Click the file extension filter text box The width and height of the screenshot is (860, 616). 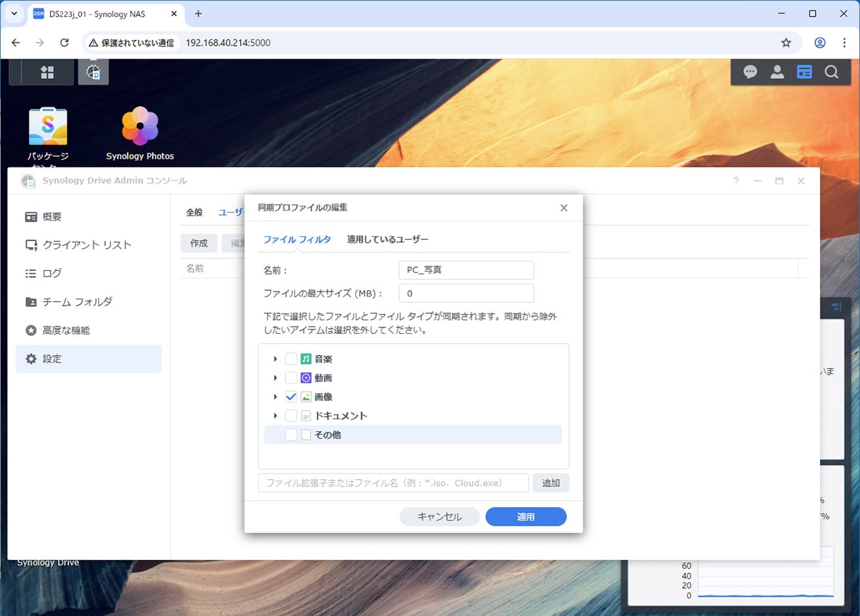[393, 483]
